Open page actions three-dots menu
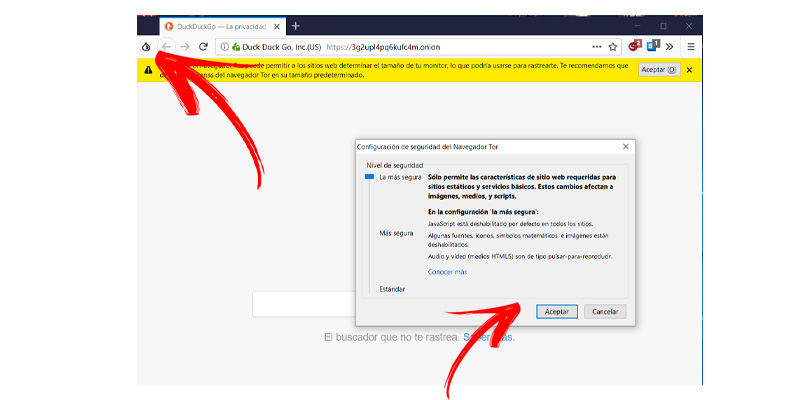800x400 pixels. pos(596,47)
